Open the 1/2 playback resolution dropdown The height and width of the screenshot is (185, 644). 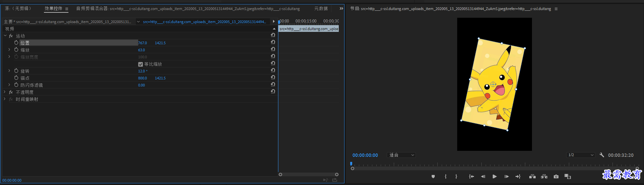581,155
